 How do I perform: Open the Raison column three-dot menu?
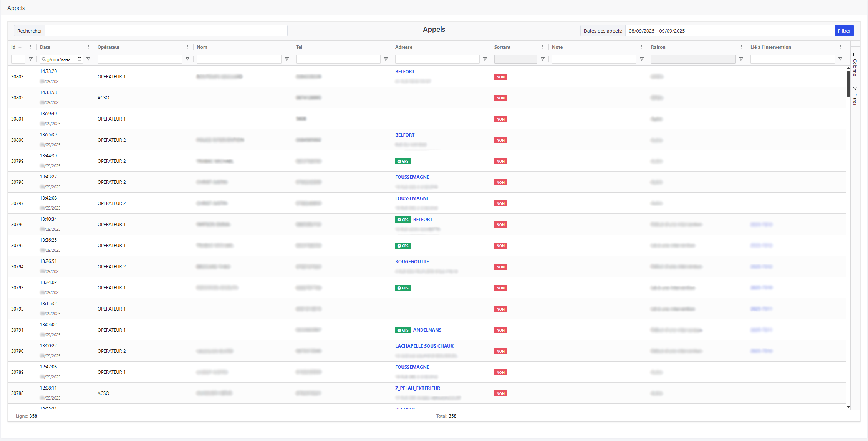741,47
